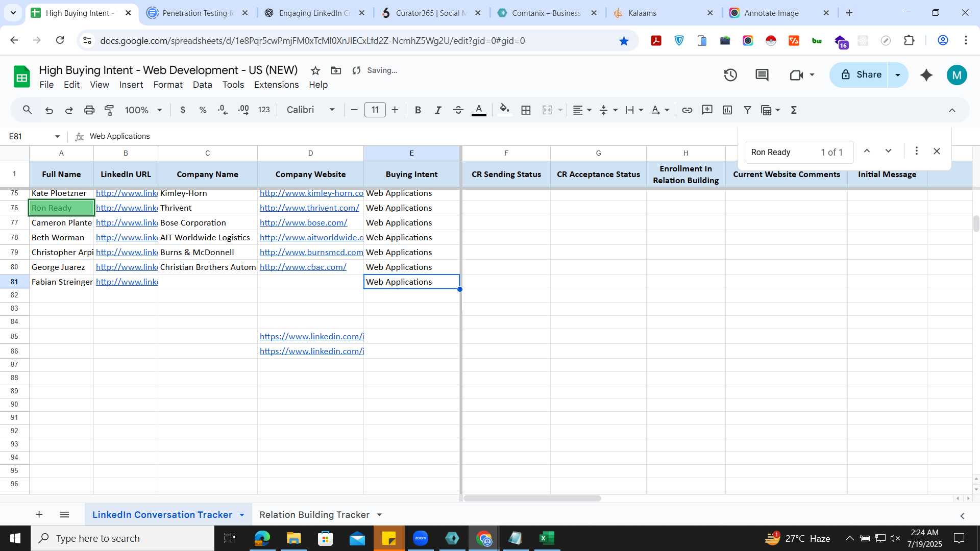Click the Insert chart icon
The height and width of the screenshot is (551, 980).
click(x=727, y=110)
